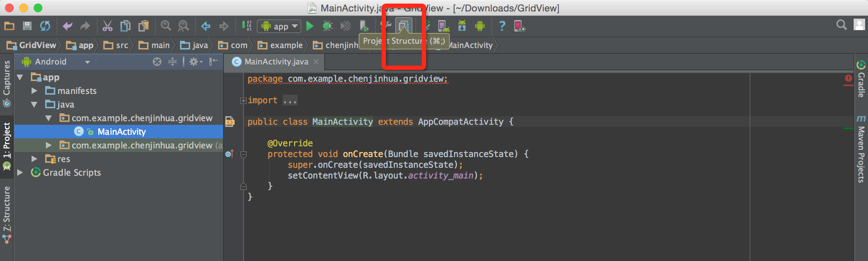Click the package declaration line in the editor
This screenshot has width=868, height=261.
pos(348,79)
